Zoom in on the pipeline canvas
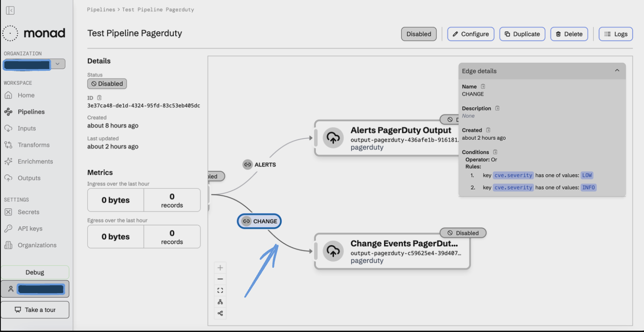The width and height of the screenshot is (644, 332). tap(220, 268)
